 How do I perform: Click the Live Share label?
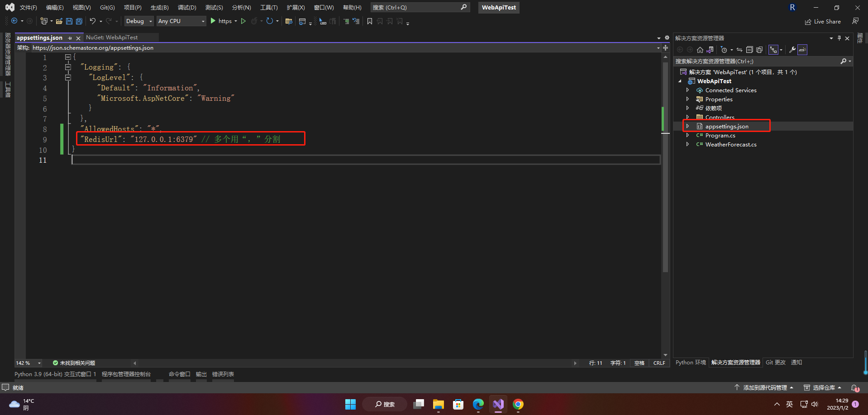coord(827,22)
